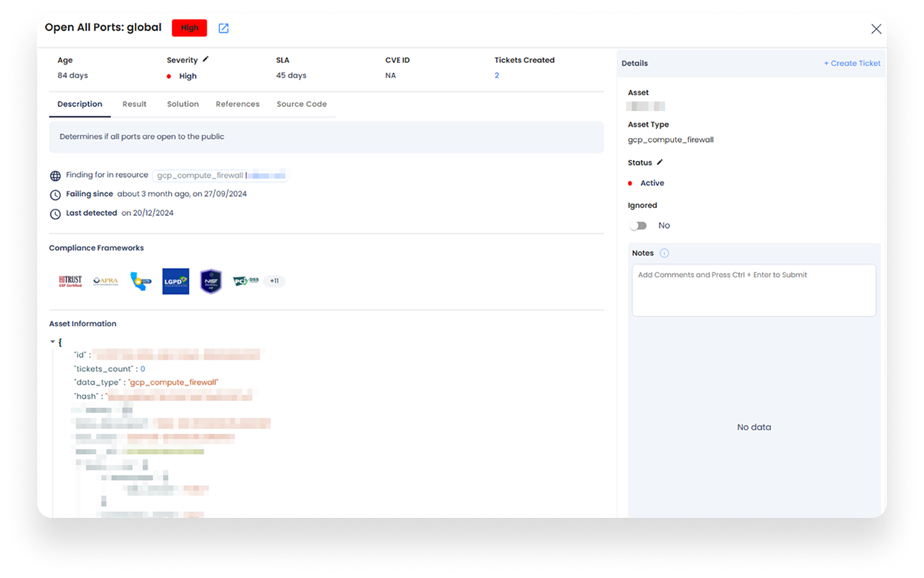
Task: Select the California-shaped compliance framework logo
Action: [x=141, y=281]
